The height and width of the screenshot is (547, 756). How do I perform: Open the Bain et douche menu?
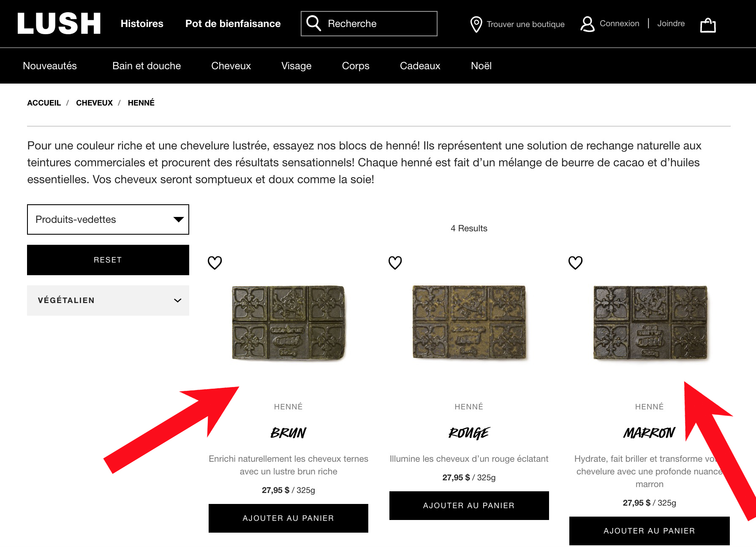click(147, 66)
